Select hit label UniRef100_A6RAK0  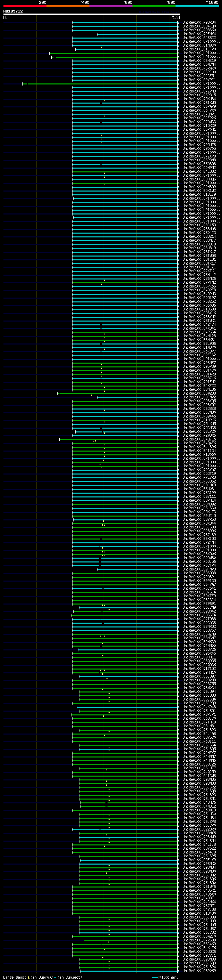point(199,68)
